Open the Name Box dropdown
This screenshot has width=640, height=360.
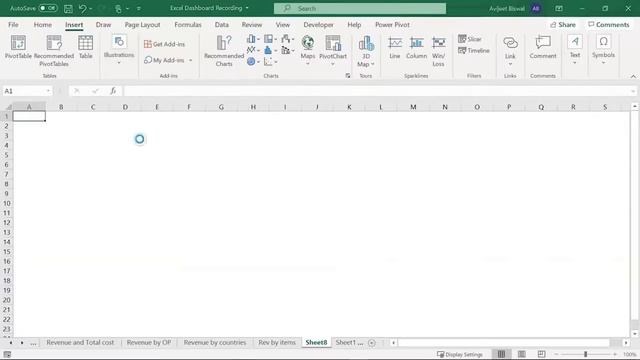tap(48, 91)
